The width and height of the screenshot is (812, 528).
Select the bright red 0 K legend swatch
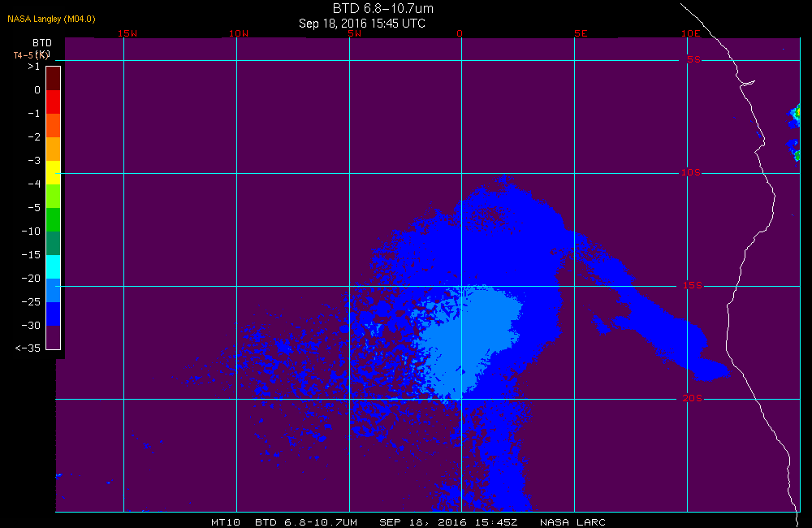(x=54, y=102)
